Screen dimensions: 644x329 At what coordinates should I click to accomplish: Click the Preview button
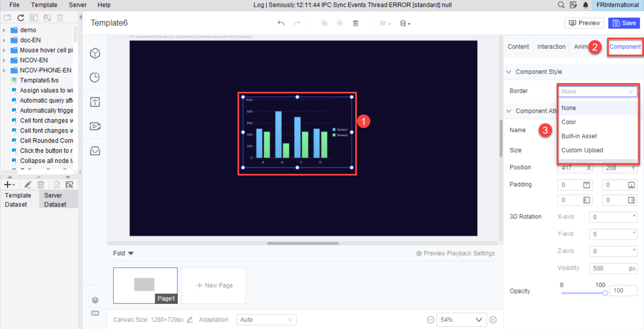pyautogui.click(x=584, y=23)
